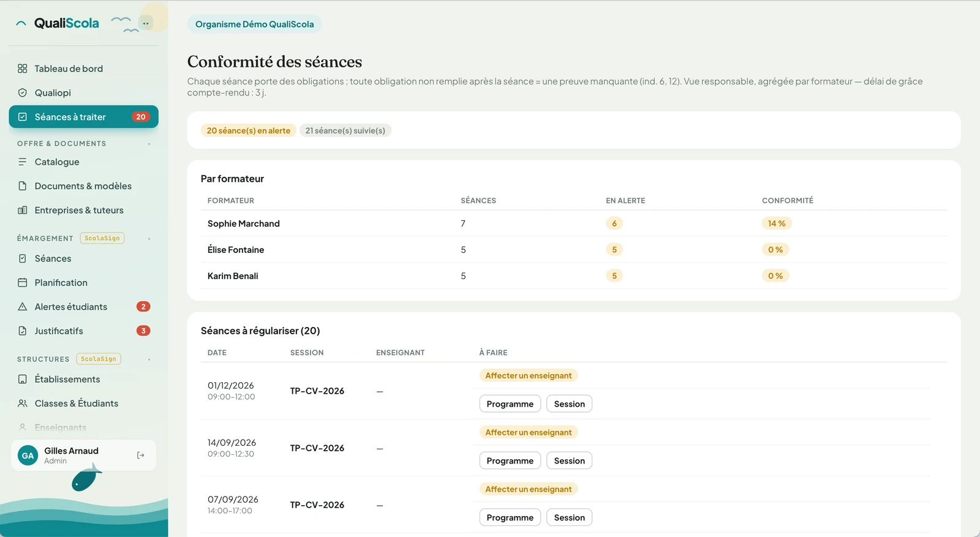Click the EN ALERTE column header
The width and height of the screenshot is (980, 537).
tap(625, 201)
